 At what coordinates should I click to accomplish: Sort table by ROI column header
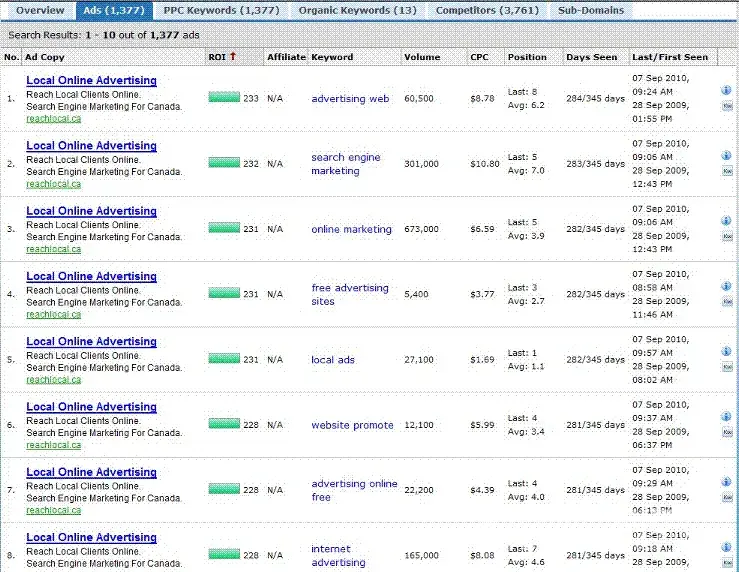218,57
